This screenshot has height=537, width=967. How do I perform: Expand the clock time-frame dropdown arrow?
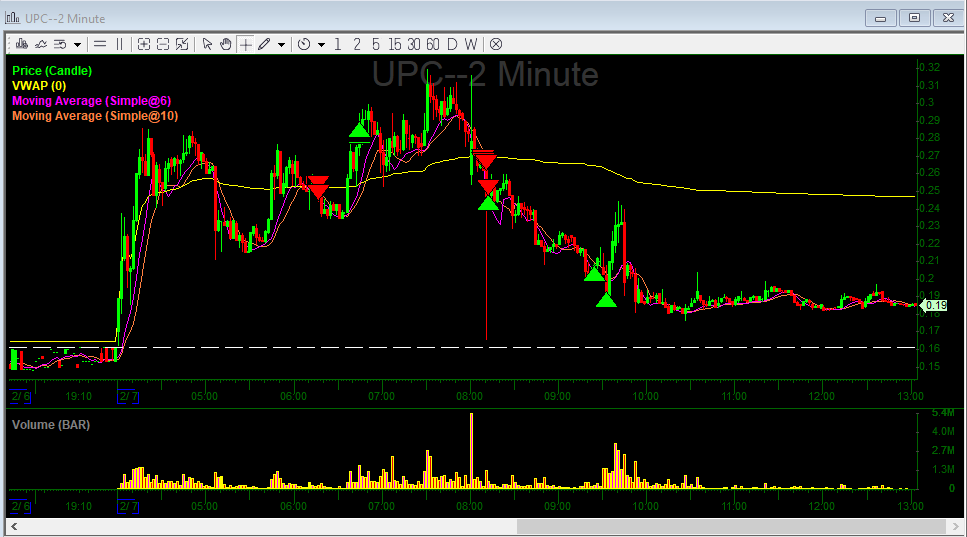point(321,44)
